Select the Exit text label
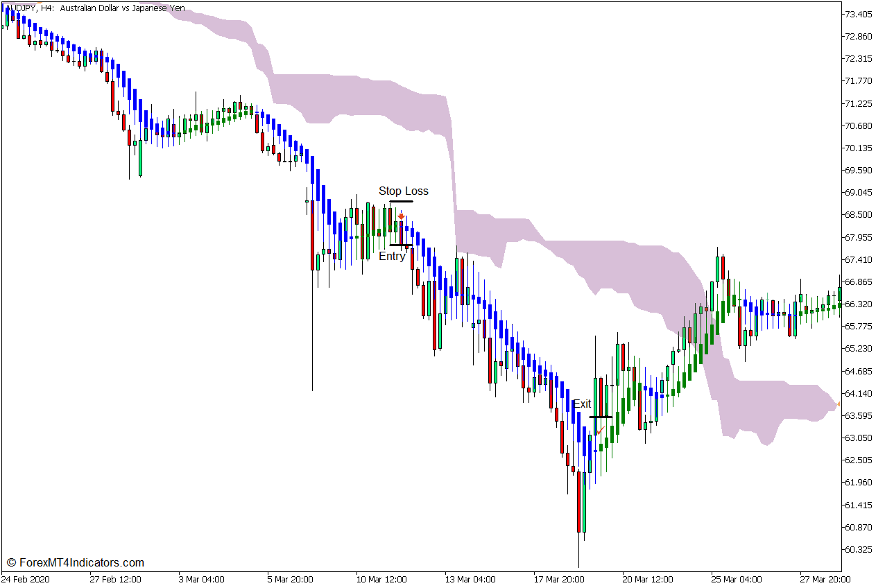This screenshot has height=588, width=885. coord(582,404)
